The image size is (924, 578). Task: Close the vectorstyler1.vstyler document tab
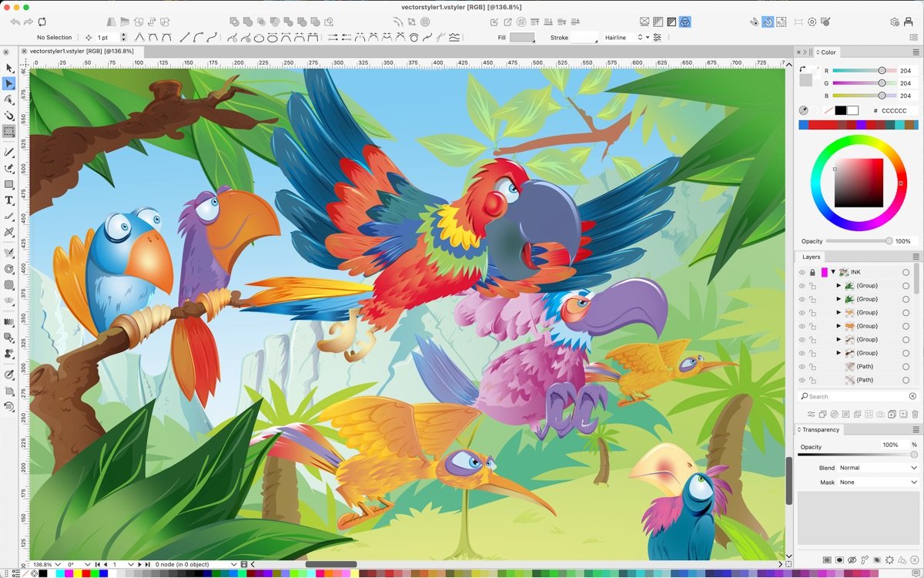[x=24, y=51]
